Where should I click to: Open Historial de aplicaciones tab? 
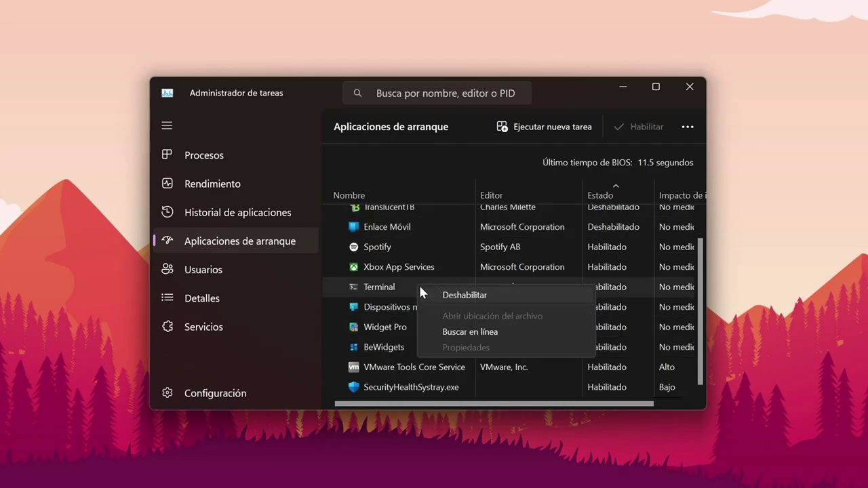click(x=236, y=212)
